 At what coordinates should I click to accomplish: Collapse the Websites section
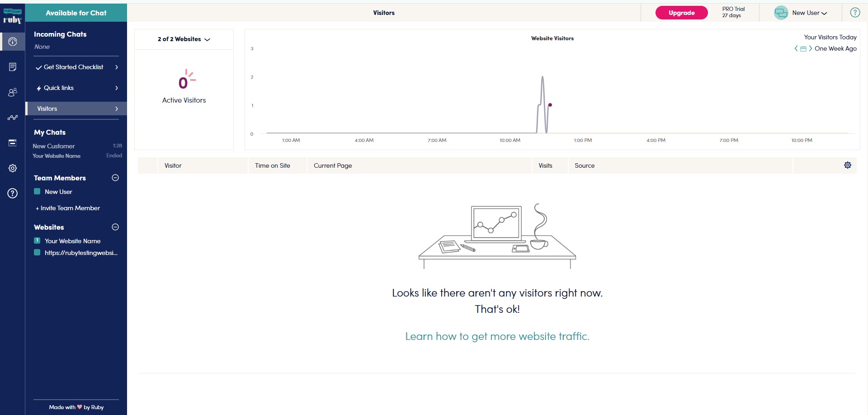click(115, 227)
